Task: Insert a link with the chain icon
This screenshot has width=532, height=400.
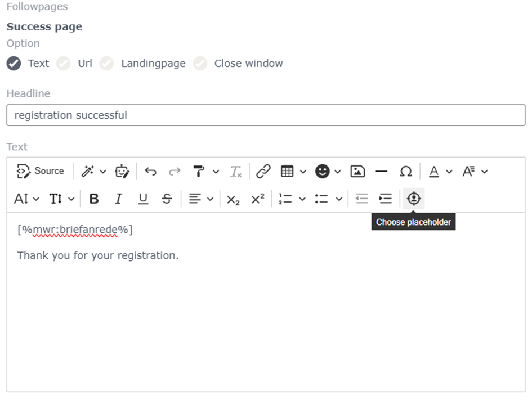Action: (263, 171)
